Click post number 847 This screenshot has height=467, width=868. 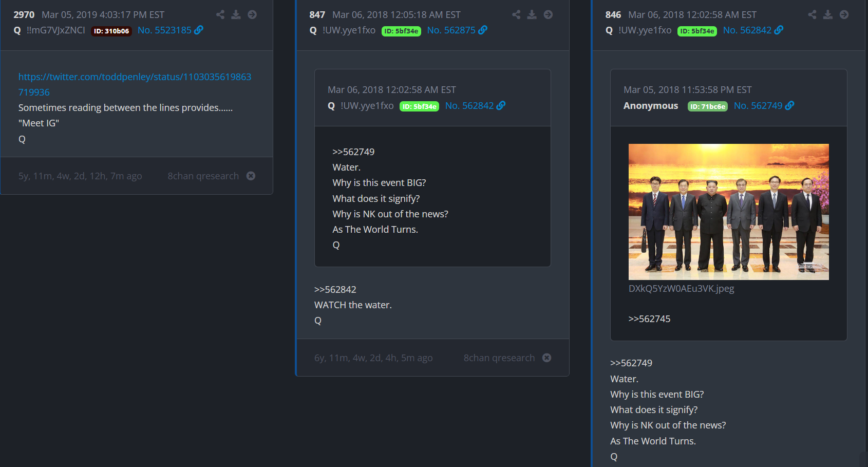317,14
